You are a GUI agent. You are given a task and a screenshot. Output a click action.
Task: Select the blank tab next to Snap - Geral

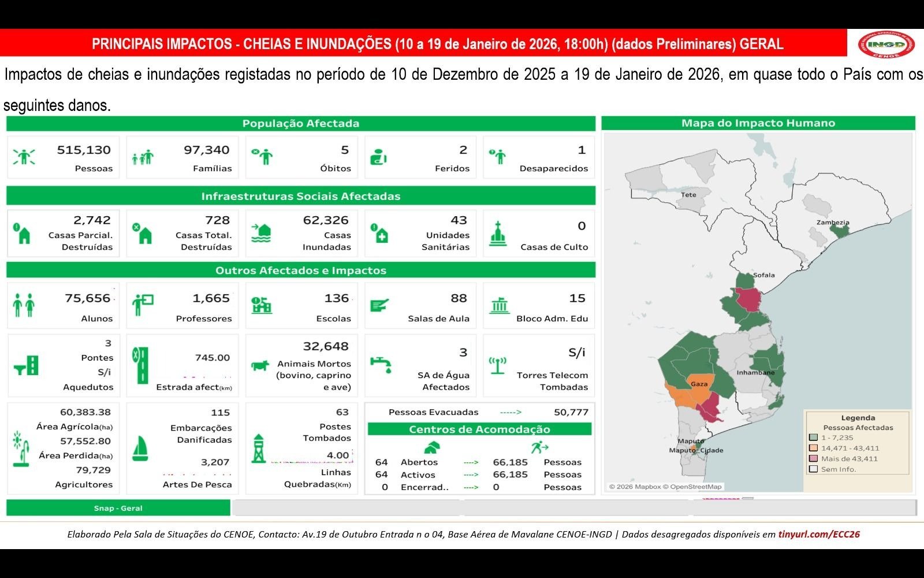point(346,508)
